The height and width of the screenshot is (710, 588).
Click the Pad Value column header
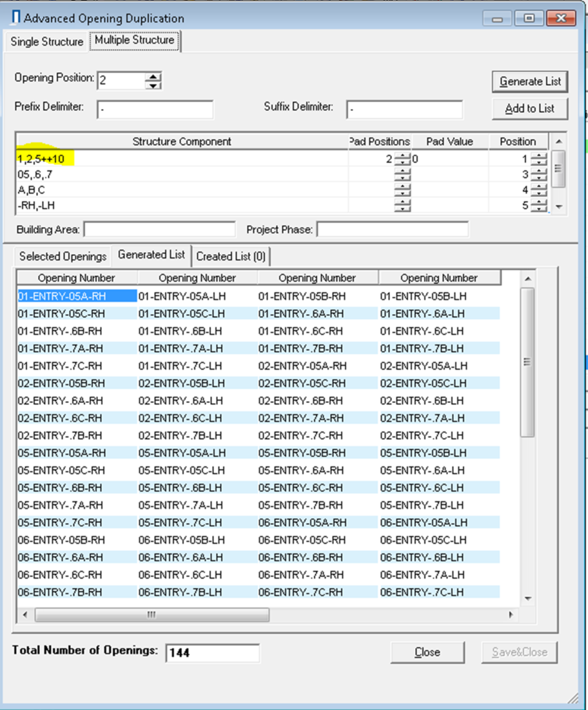tap(449, 142)
